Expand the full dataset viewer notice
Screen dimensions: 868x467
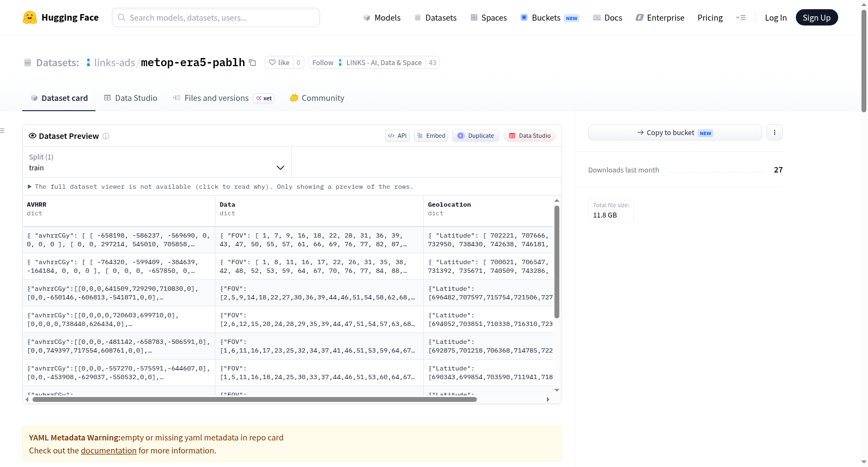(x=220, y=187)
